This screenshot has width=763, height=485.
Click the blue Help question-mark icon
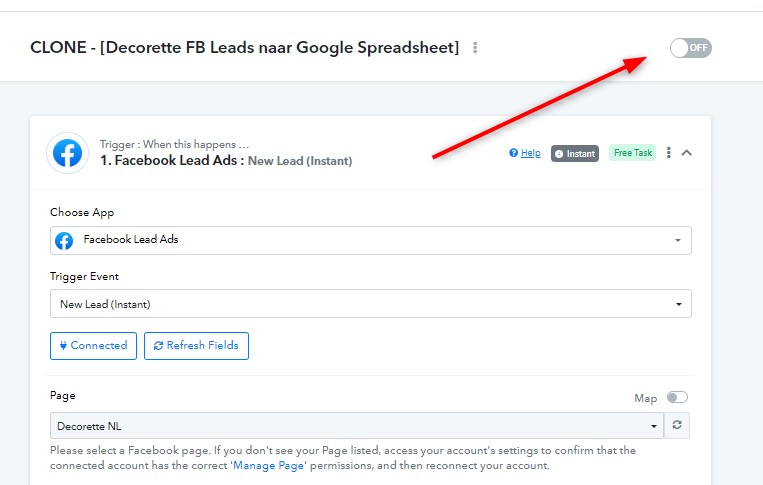[x=513, y=153]
